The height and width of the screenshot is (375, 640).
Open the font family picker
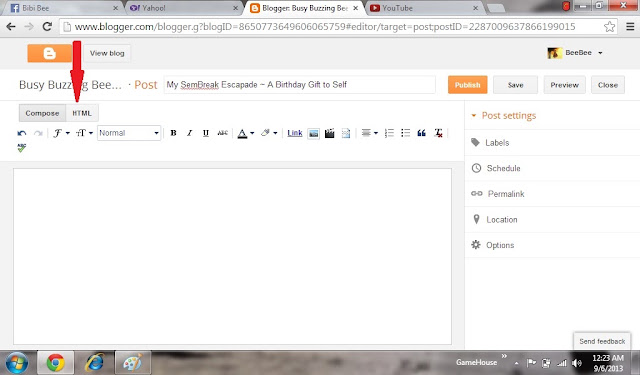coord(61,133)
